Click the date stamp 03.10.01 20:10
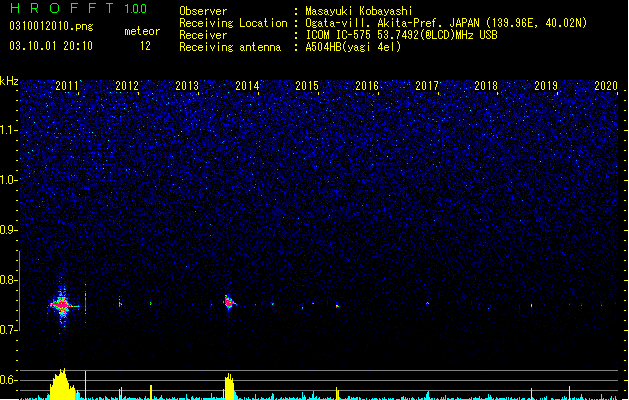 [x=51, y=46]
